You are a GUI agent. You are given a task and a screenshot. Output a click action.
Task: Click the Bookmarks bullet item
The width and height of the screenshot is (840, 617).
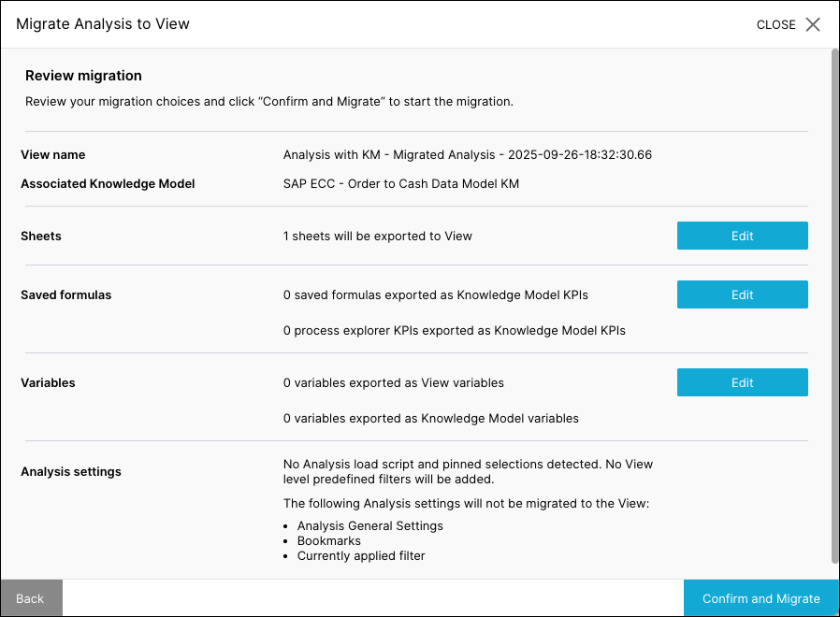(x=328, y=540)
